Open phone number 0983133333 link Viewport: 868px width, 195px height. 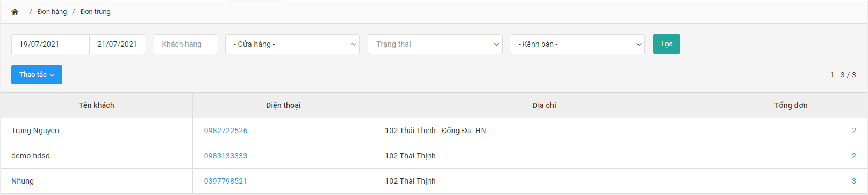click(226, 156)
